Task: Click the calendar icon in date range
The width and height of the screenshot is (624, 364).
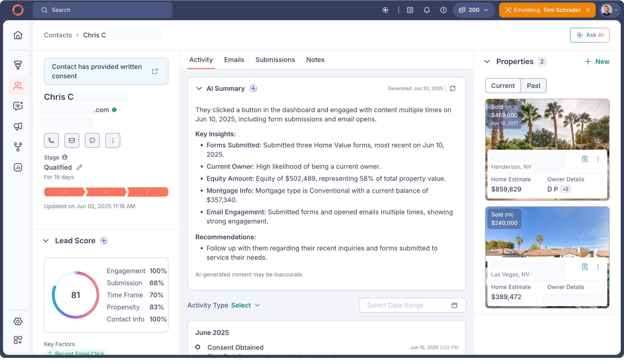Action: click(x=454, y=305)
